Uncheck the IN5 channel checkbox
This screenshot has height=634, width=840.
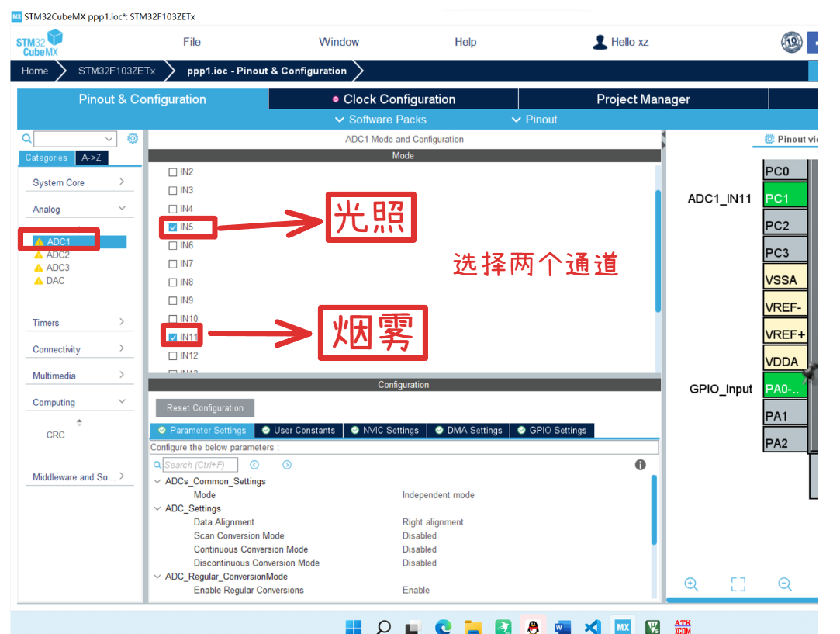tap(172, 227)
